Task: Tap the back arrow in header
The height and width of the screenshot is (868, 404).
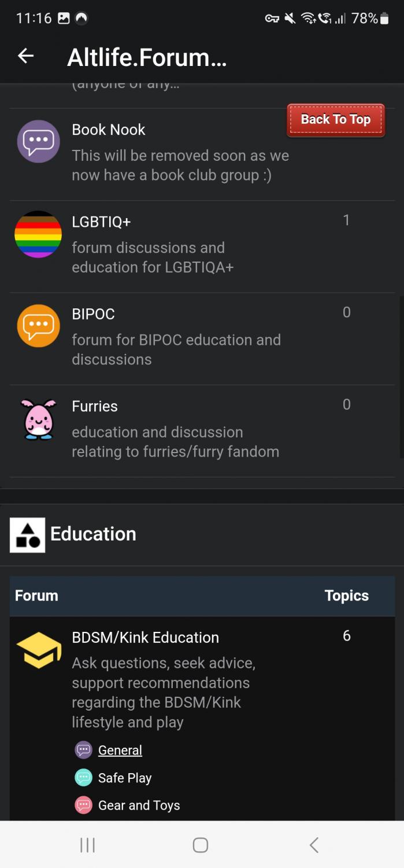Action: (25, 56)
